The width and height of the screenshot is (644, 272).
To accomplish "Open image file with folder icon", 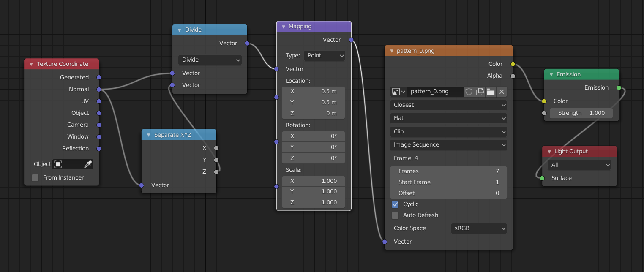I will tap(491, 92).
